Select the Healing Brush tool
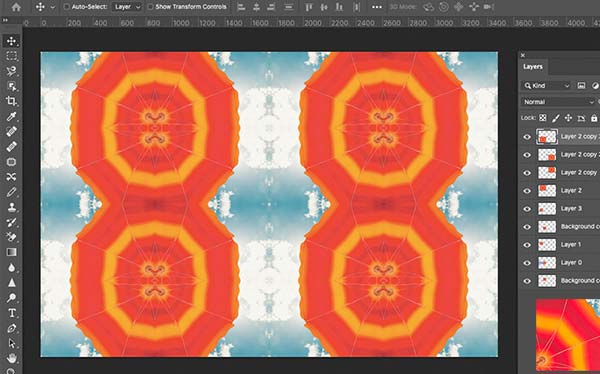The image size is (600, 374). (11, 146)
